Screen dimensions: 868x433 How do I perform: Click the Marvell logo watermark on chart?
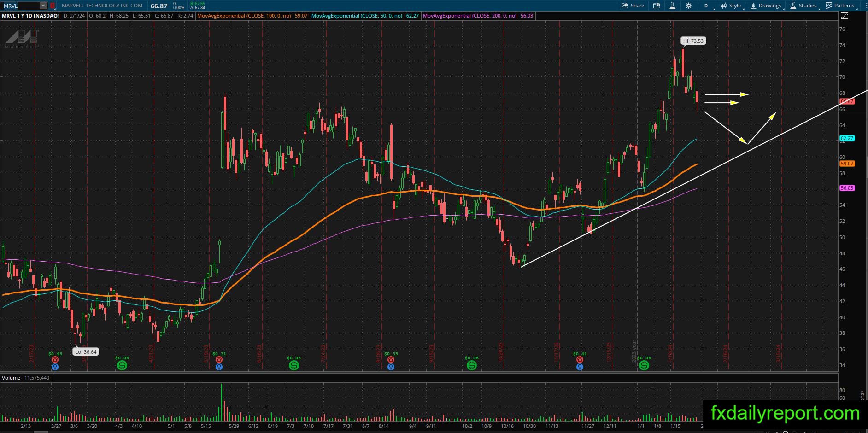pyautogui.click(x=22, y=39)
